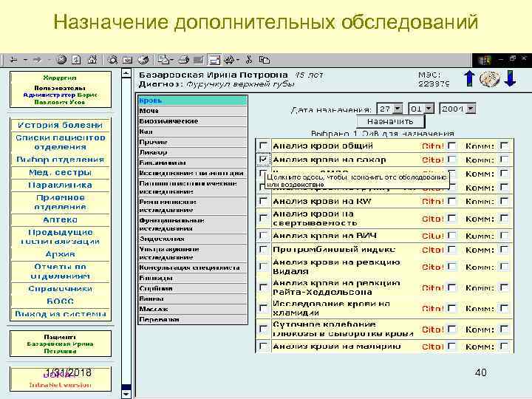Open History toolbar icon
This screenshot has width=532, height=399.
point(143,60)
